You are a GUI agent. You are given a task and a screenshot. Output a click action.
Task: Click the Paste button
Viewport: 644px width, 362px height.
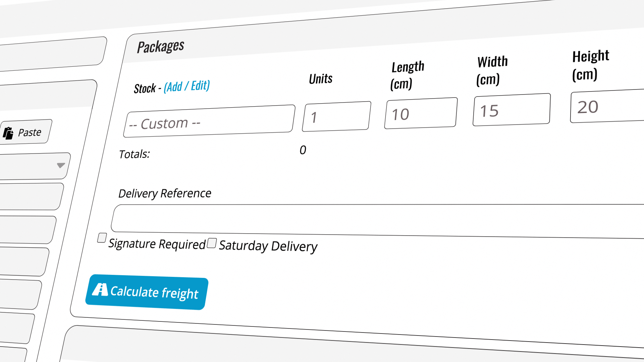(x=25, y=132)
